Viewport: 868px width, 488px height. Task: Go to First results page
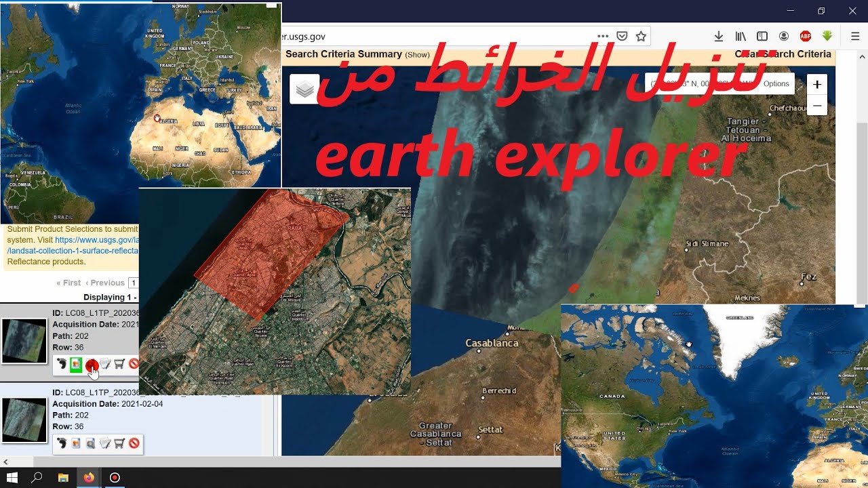click(68, 283)
